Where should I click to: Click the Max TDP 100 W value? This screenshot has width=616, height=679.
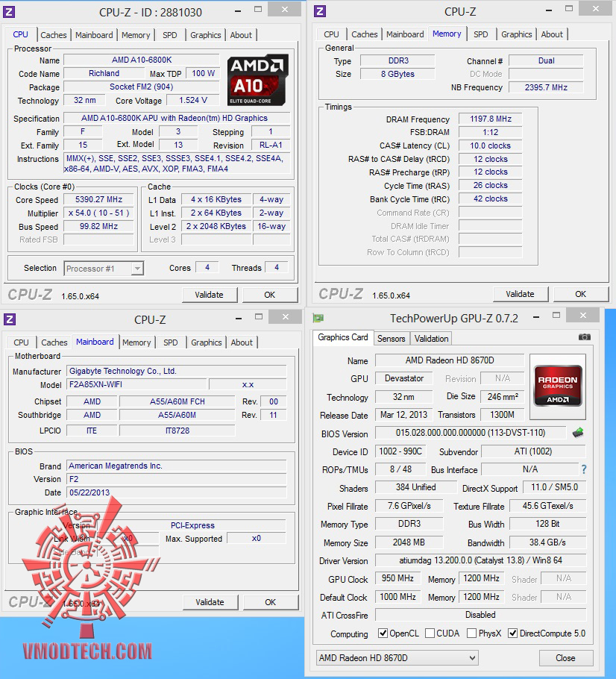click(203, 73)
